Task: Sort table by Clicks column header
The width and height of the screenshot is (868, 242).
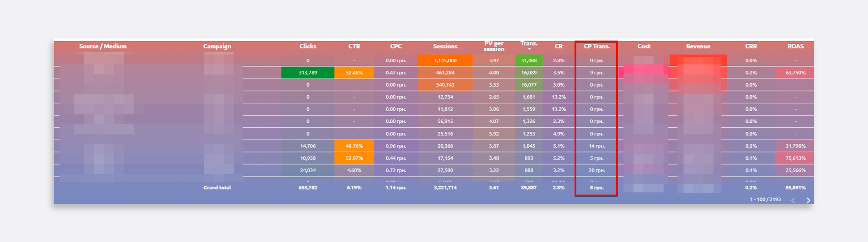Action: (307, 47)
